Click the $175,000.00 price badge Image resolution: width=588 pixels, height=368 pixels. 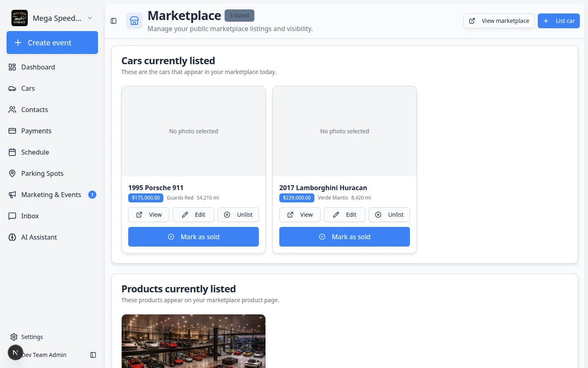(x=146, y=198)
